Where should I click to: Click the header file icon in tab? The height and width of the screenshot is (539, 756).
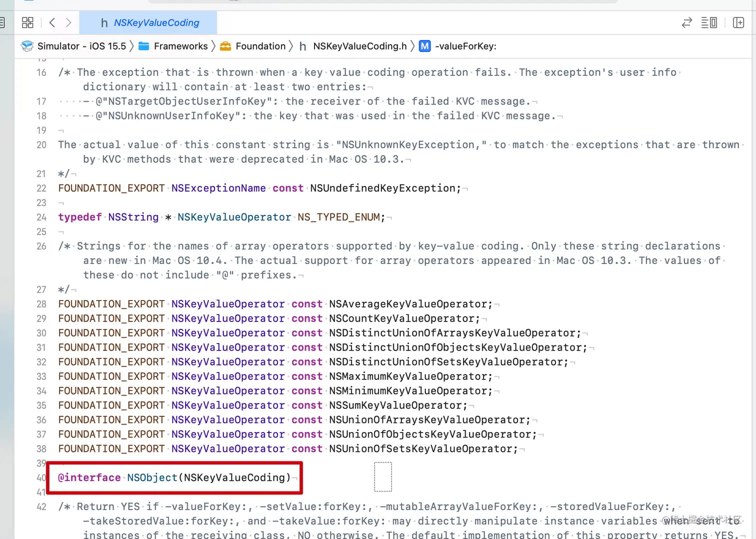pyautogui.click(x=104, y=23)
